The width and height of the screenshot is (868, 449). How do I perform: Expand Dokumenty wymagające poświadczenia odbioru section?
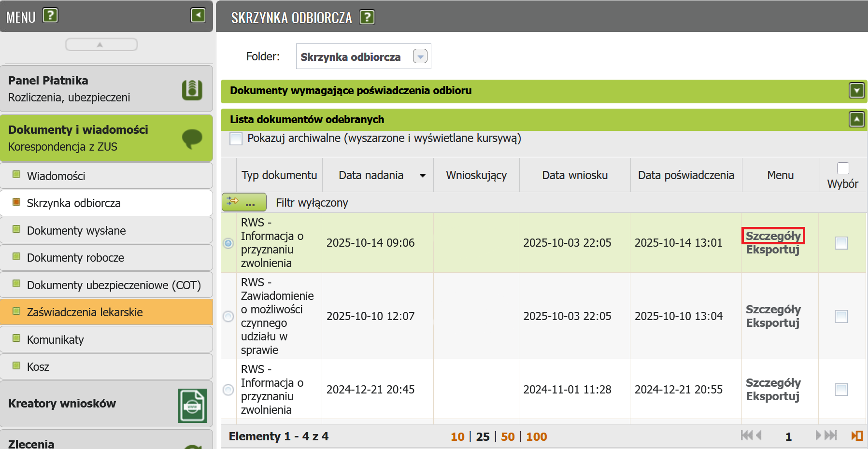856,90
